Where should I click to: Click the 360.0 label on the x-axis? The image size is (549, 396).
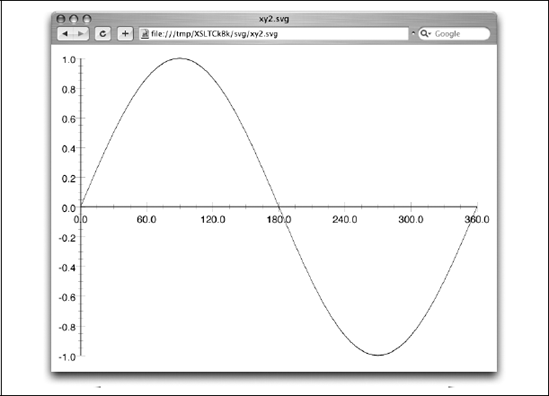[x=477, y=220]
